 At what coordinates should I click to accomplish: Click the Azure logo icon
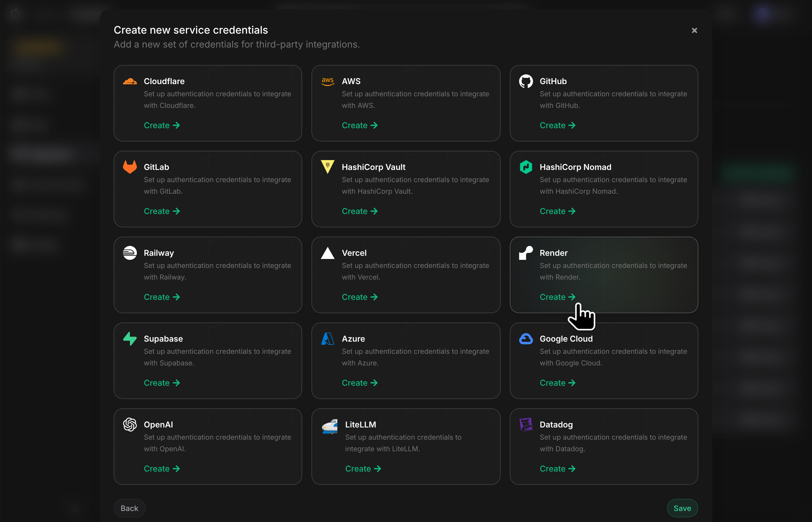(328, 339)
